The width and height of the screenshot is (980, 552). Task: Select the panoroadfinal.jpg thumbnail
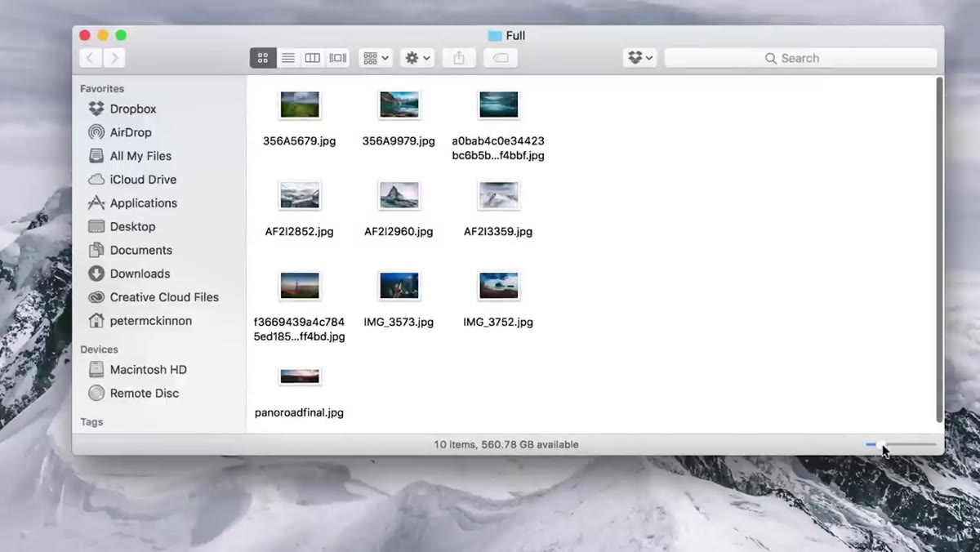tap(300, 376)
